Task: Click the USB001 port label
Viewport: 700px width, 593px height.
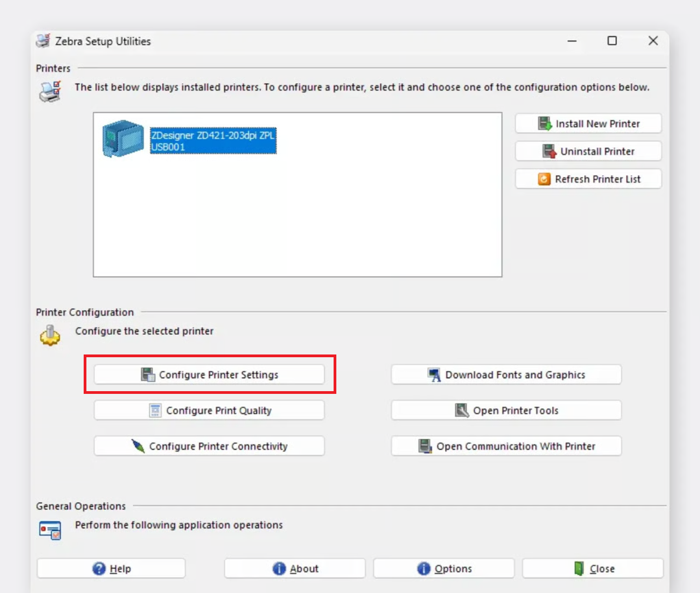Action: (x=168, y=147)
